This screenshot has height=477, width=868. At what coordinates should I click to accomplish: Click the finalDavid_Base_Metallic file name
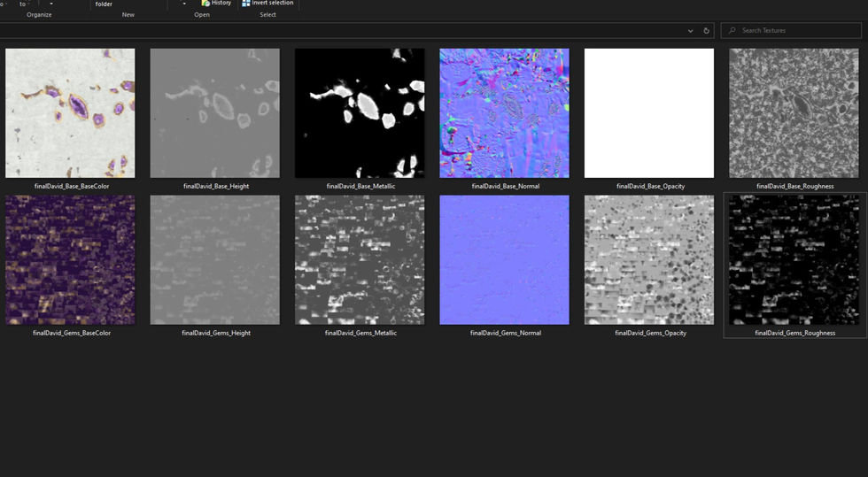(x=361, y=187)
